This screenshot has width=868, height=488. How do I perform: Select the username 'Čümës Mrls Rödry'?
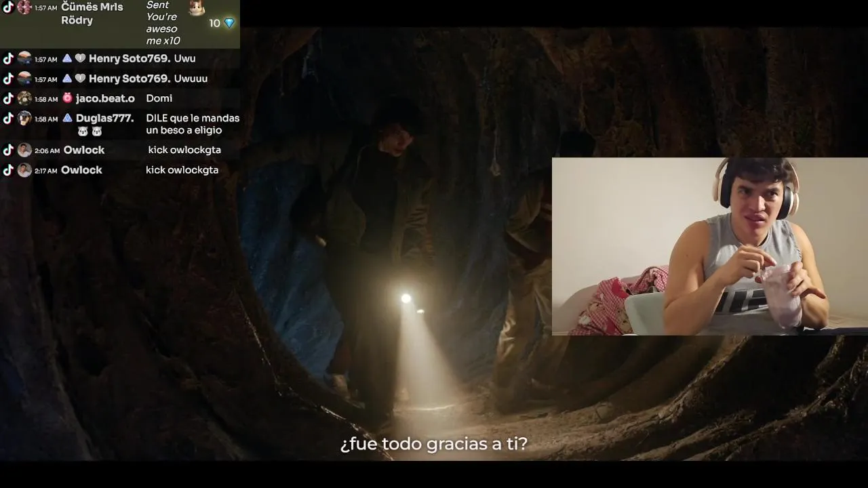(92, 14)
